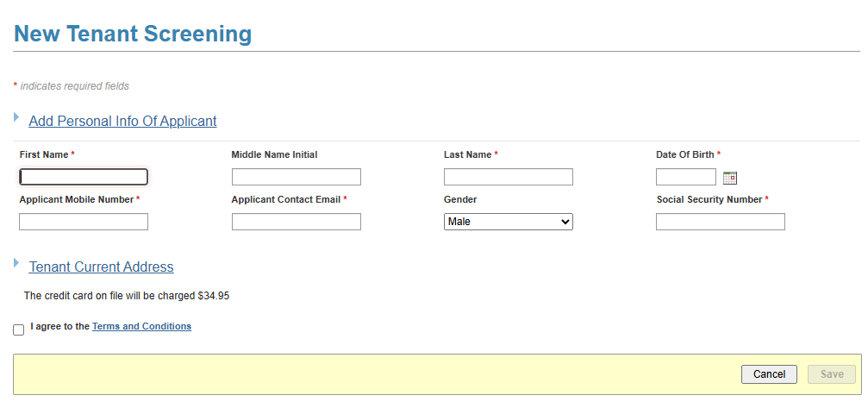Click the Applicant Contact Email field
The height and width of the screenshot is (408, 868).
296,222
